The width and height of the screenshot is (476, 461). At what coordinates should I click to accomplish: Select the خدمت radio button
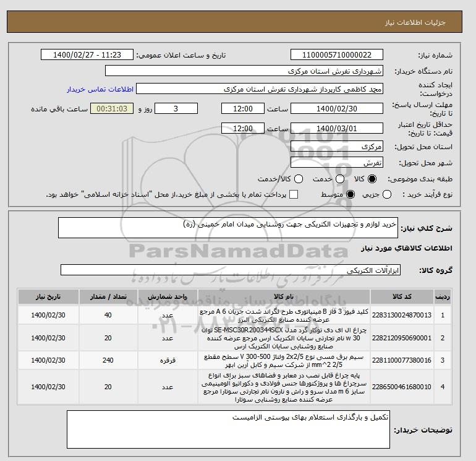(340, 179)
